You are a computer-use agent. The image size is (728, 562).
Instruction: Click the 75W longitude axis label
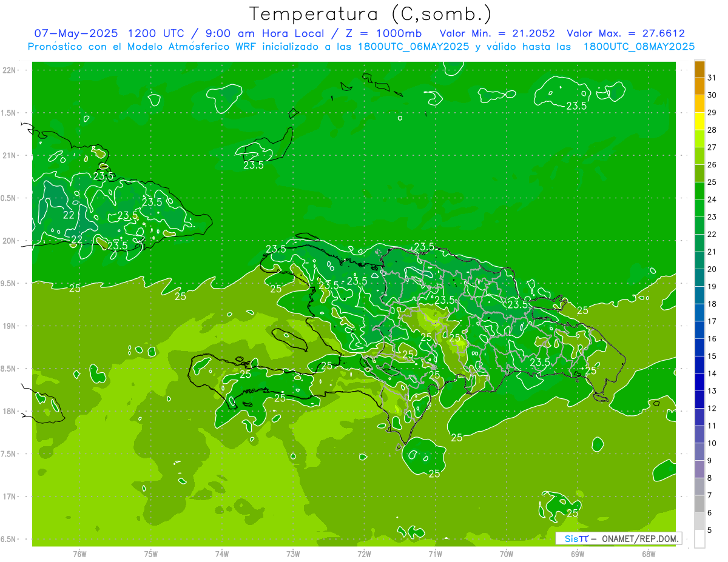(150, 554)
